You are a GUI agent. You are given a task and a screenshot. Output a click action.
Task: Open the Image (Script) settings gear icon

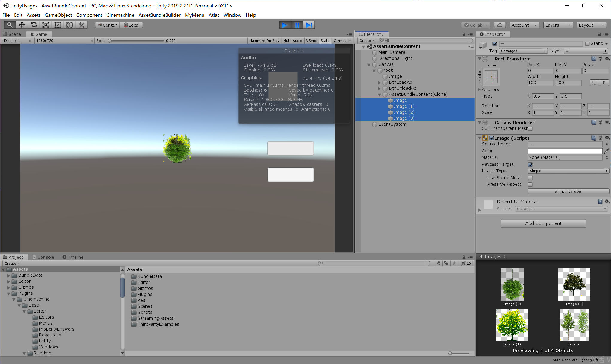tap(607, 138)
